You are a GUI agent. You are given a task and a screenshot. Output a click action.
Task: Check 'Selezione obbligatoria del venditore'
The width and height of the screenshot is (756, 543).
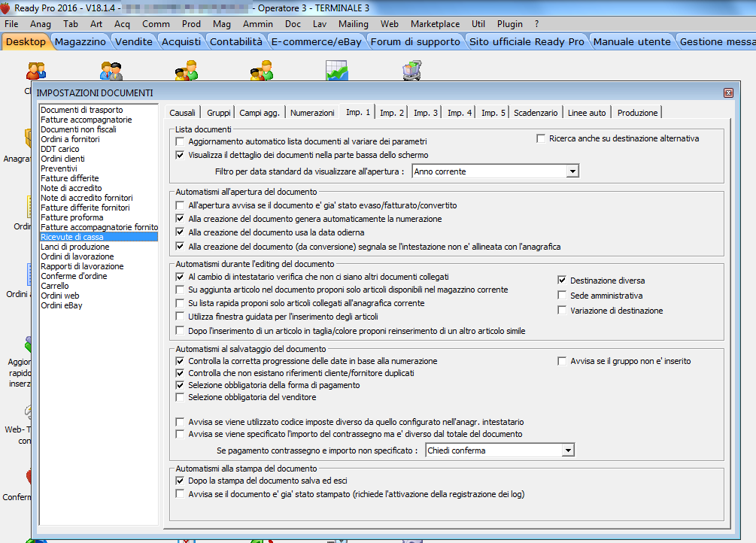point(180,397)
